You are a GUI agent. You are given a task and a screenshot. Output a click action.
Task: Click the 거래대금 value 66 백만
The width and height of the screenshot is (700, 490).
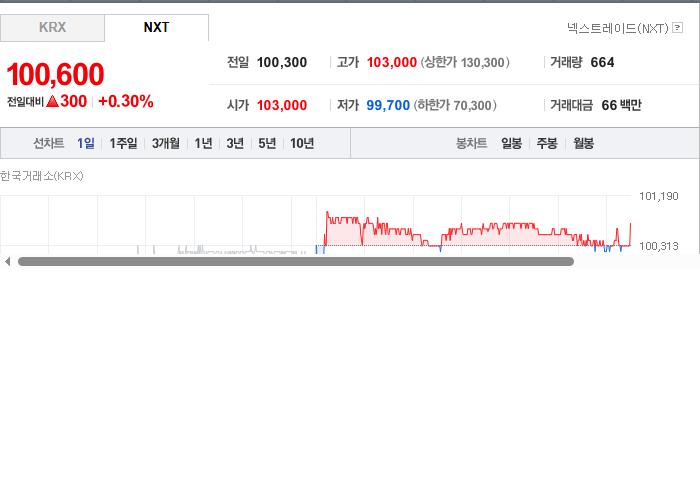pyautogui.click(x=621, y=105)
